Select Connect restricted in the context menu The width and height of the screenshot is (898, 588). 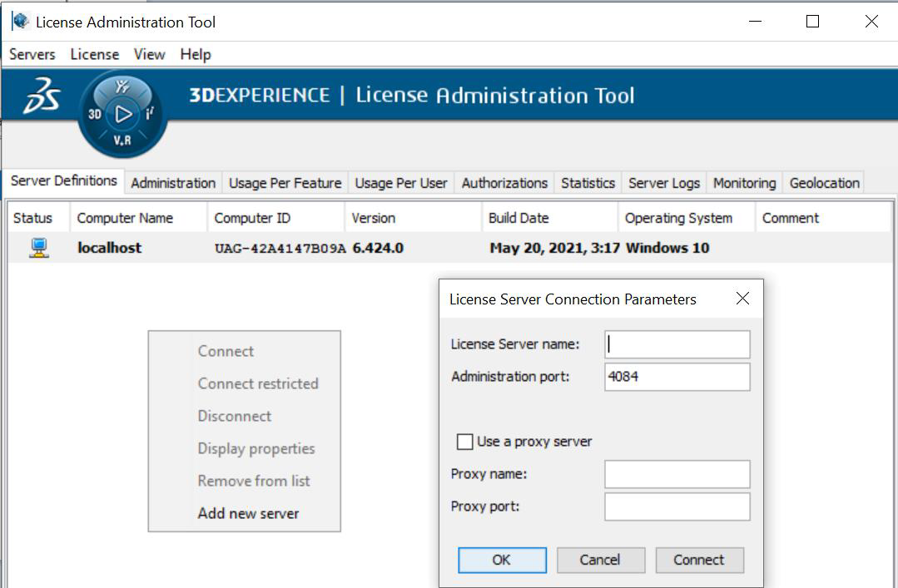pos(258,383)
